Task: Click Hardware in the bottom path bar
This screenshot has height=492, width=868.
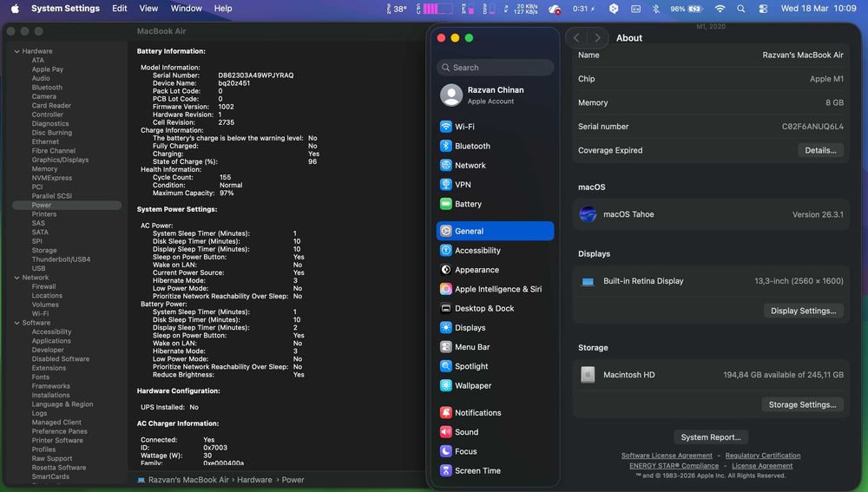Action: pyautogui.click(x=254, y=480)
